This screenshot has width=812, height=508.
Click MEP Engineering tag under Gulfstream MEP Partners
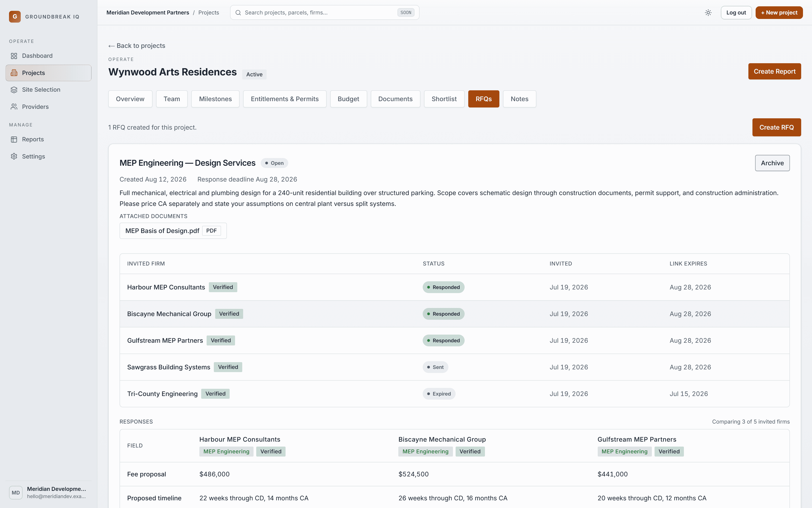click(624, 452)
